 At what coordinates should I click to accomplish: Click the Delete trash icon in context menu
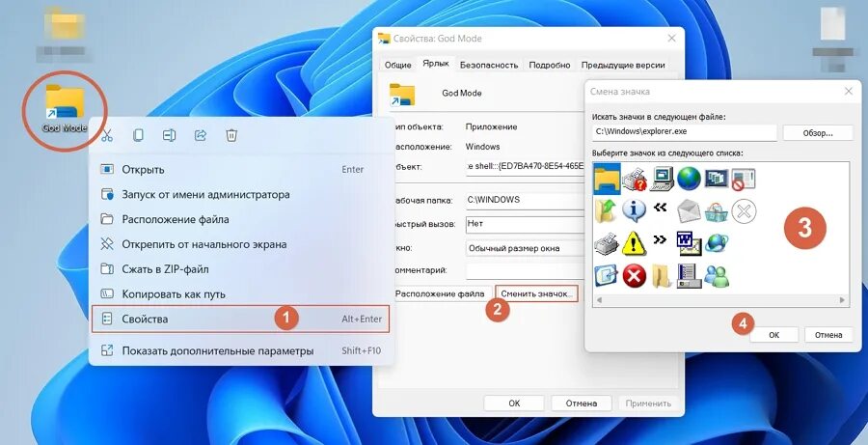231,135
